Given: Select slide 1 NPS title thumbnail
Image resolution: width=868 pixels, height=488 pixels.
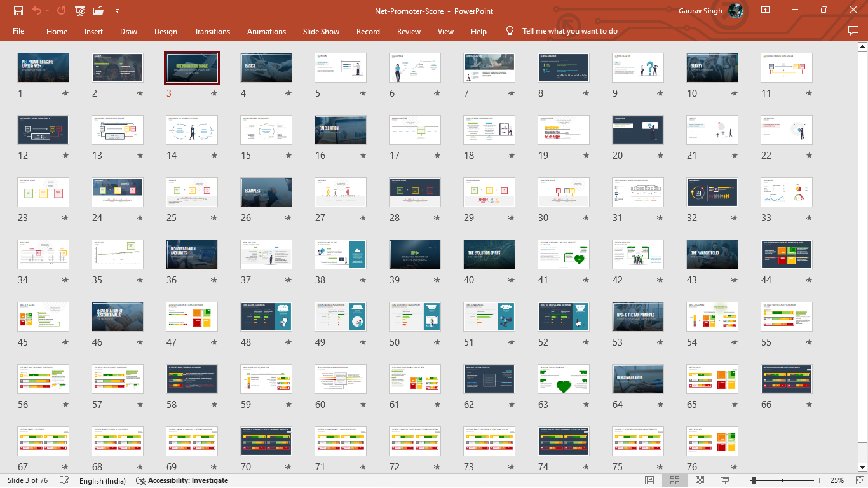Looking at the screenshot, I should coord(43,68).
